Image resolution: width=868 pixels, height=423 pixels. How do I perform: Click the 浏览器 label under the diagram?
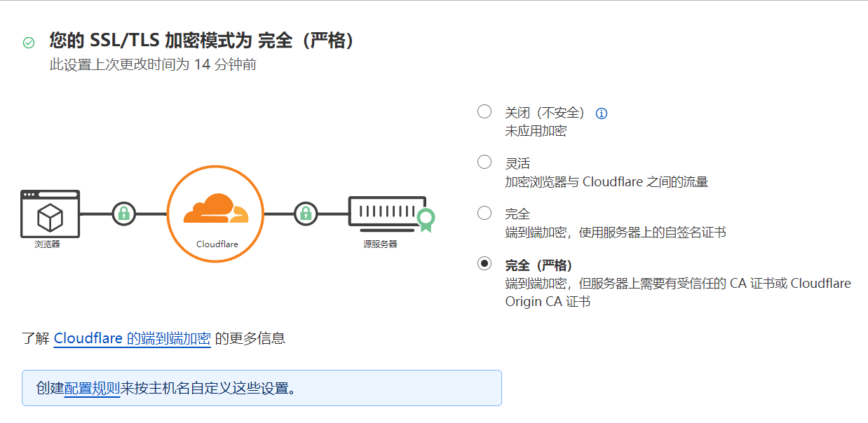(x=47, y=244)
